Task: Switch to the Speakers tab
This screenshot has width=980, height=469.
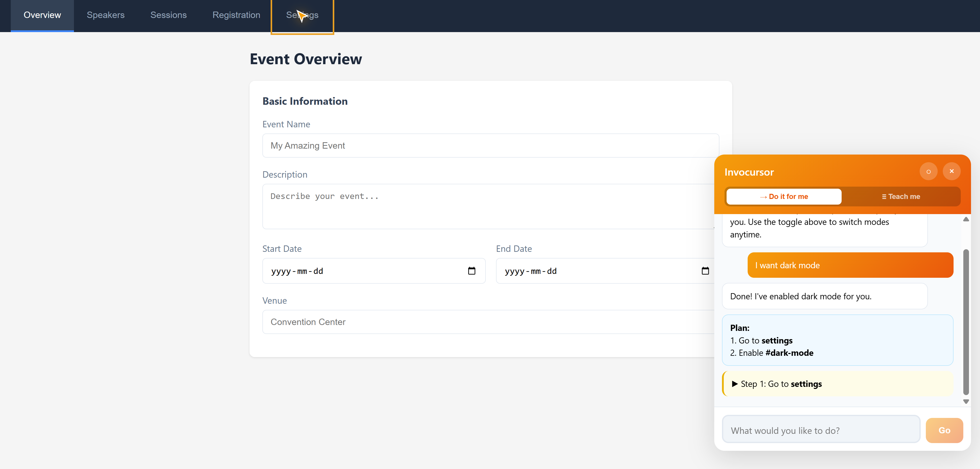Action: click(x=106, y=15)
